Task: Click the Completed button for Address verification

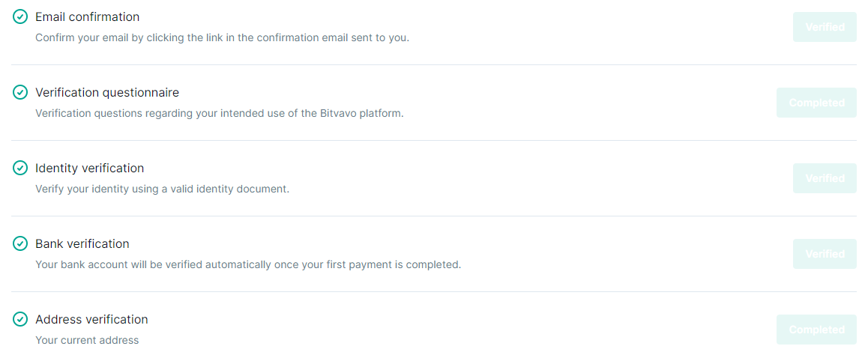Action: (816, 330)
